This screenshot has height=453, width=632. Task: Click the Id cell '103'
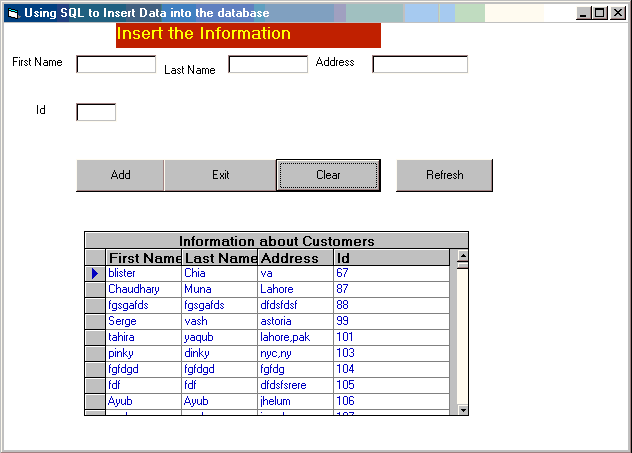coord(391,353)
